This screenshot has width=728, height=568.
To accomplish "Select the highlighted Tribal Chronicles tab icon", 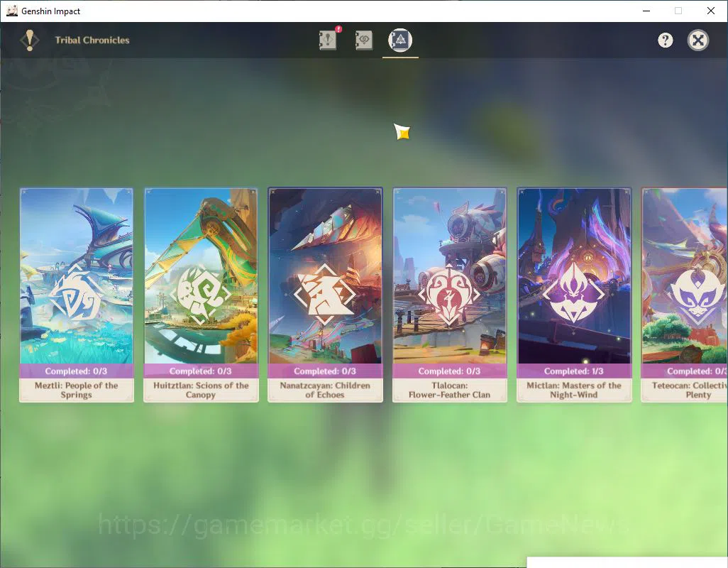I will tap(400, 40).
